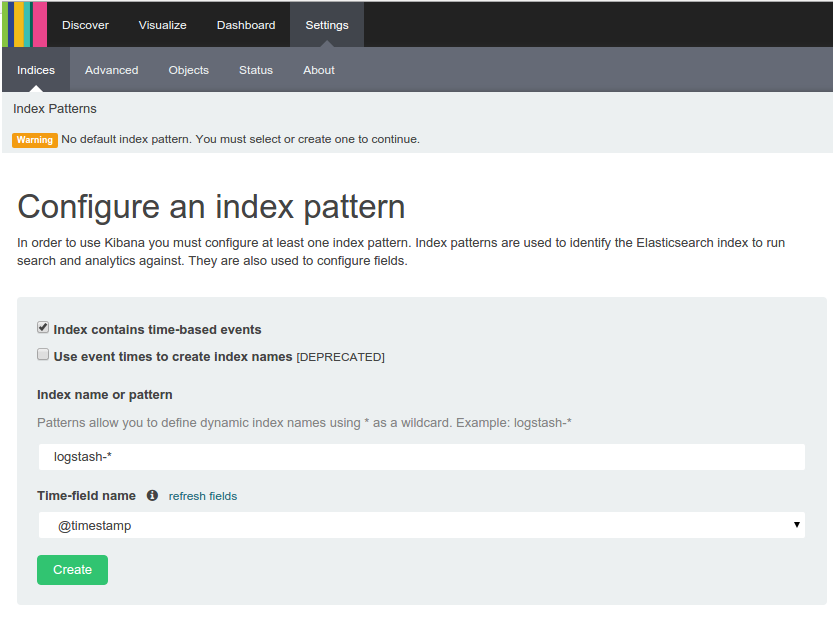Enable Use event times to create index names
Screen dimensions: 833x620
[43, 354]
